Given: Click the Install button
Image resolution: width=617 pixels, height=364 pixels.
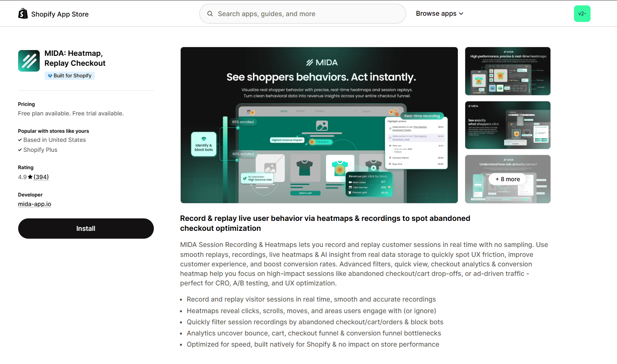Looking at the screenshot, I should click(x=86, y=228).
